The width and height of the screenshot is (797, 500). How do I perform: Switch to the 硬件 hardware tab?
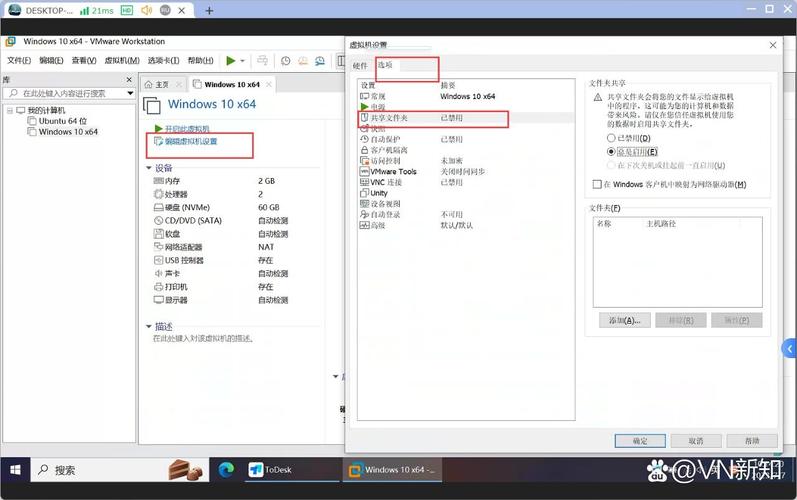pyautogui.click(x=360, y=65)
